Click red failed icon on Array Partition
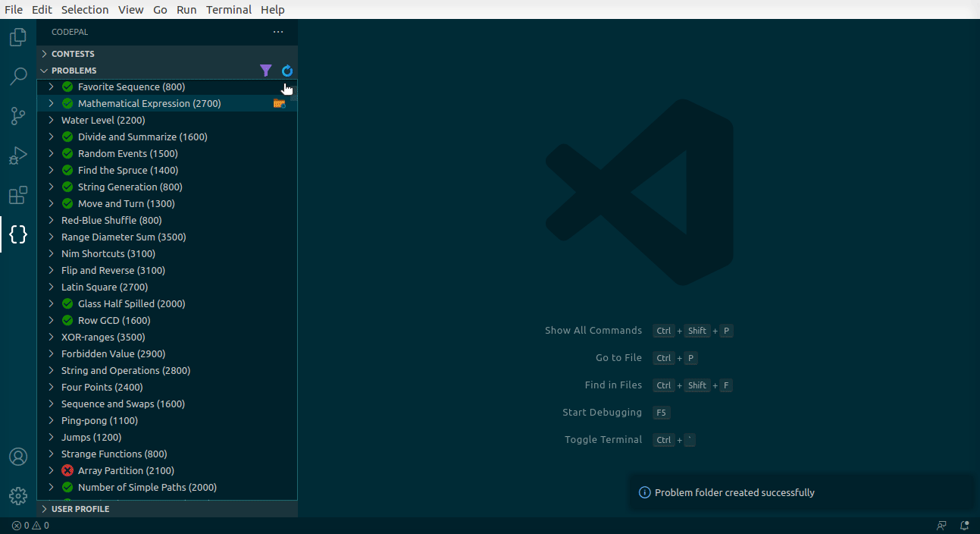The image size is (980, 534). 67,470
